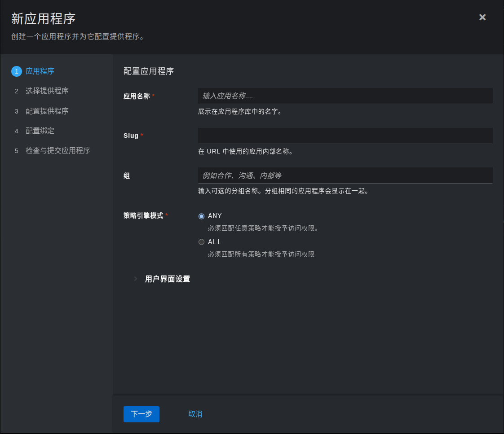Toggle the currently selected ANY radio button
This screenshot has width=504, height=434.
point(201,216)
